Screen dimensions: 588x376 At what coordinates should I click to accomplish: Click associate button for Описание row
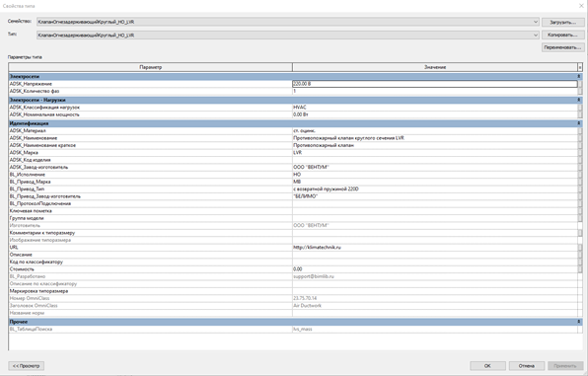580,255
